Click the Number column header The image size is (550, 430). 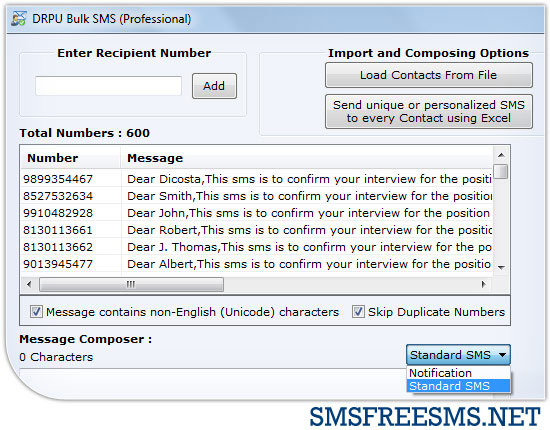53,158
